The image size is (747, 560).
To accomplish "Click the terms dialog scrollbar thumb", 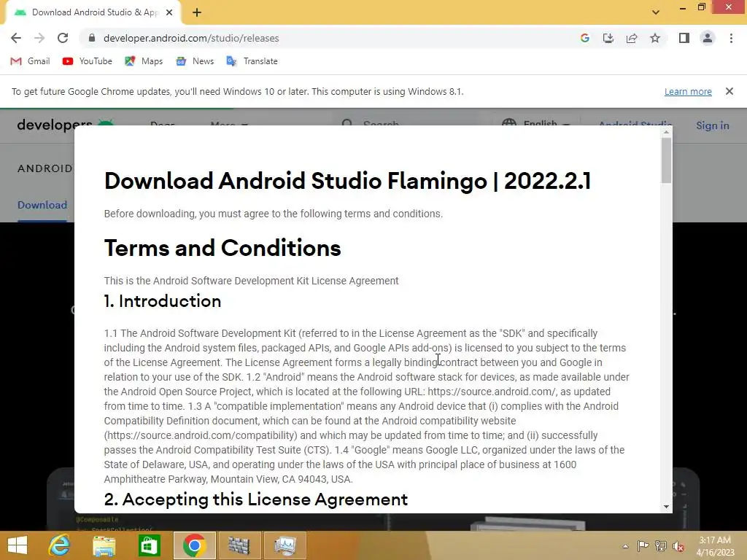I will (x=667, y=160).
